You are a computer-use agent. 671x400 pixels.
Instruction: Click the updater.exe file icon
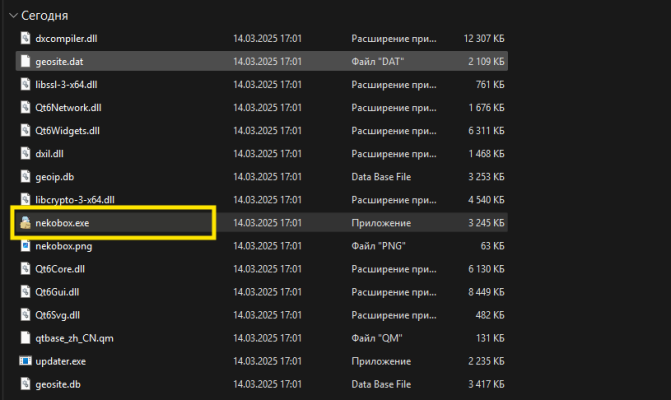[x=26, y=360]
